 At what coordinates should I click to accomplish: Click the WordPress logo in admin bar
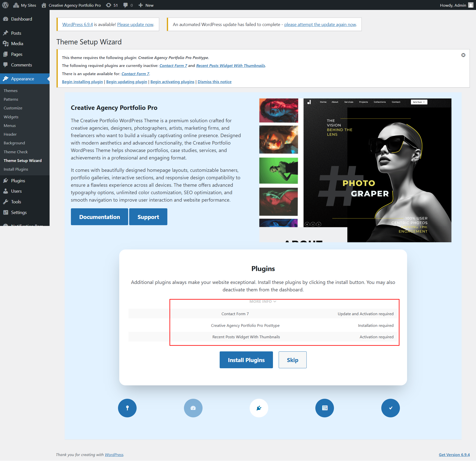coord(5,5)
